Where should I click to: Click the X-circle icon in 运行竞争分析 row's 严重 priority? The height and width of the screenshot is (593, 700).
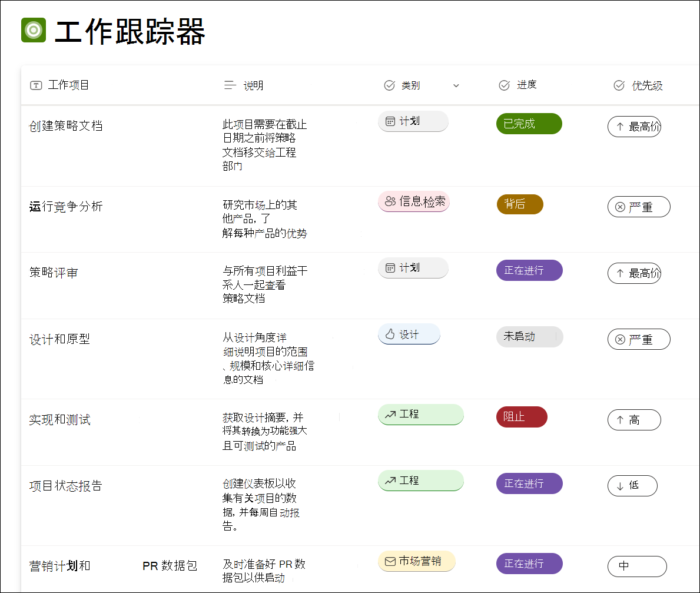(620, 207)
